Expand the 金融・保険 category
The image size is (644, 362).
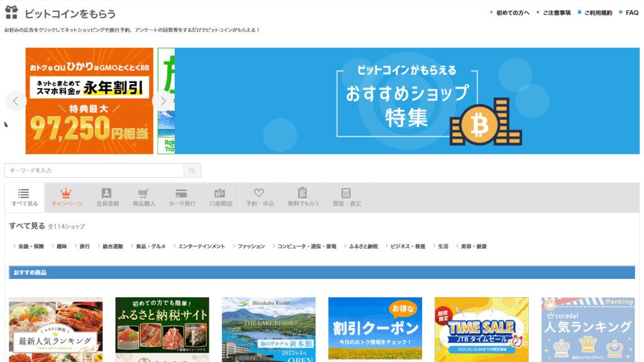(31, 246)
